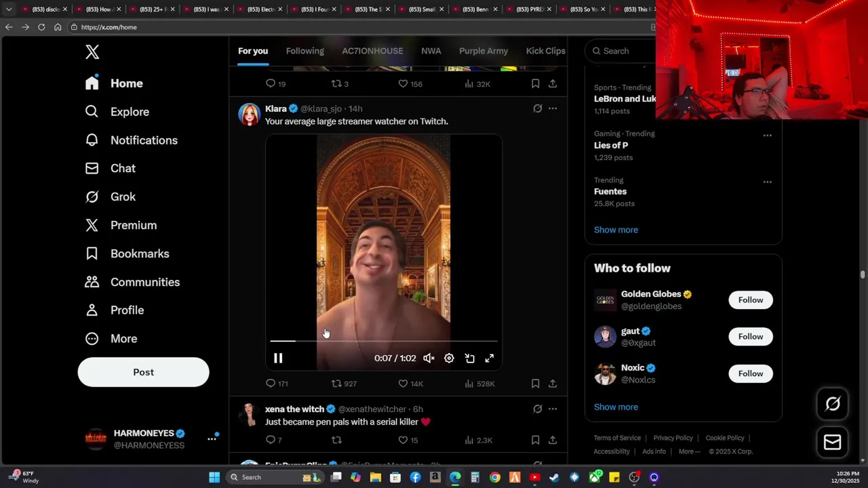
Task: Toggle video loop icon in player
Action: [x=469, y=359]
